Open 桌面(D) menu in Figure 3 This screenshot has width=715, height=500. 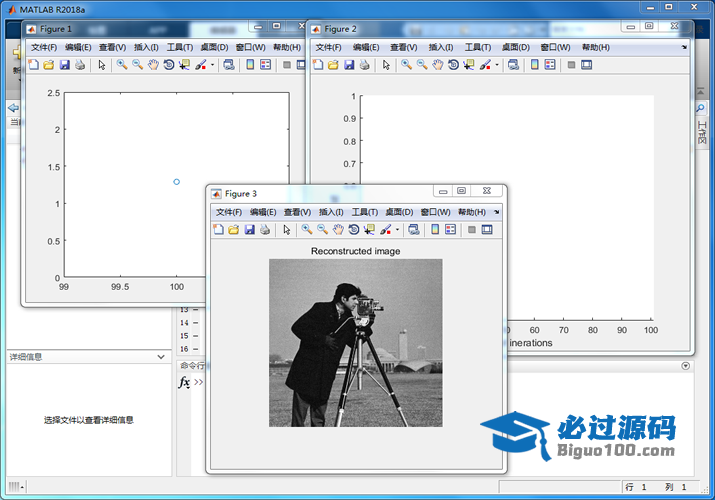399,212
